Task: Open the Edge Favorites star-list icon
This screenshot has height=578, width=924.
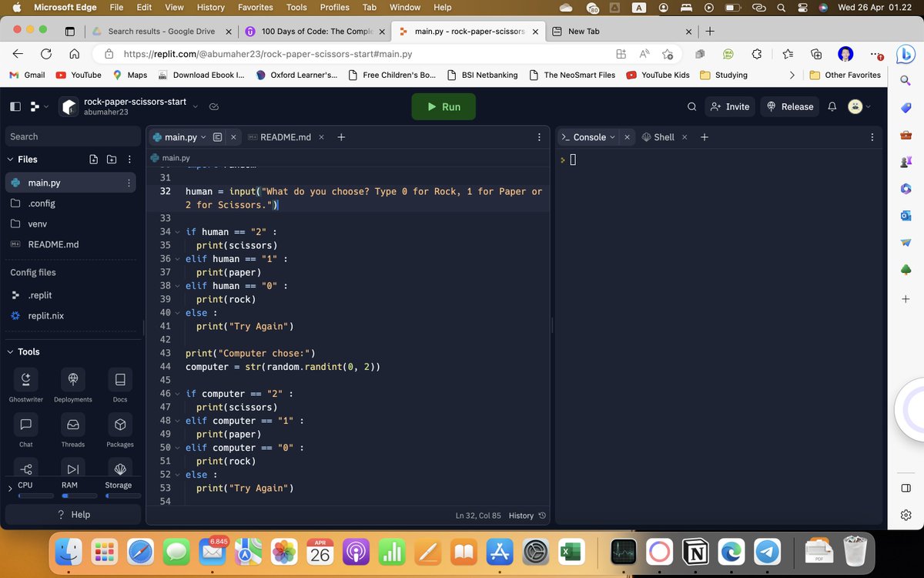Action: (788, 54)
